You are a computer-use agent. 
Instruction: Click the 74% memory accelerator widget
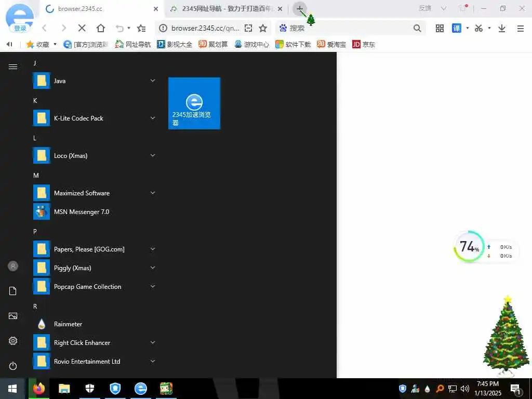pos(469,247)
